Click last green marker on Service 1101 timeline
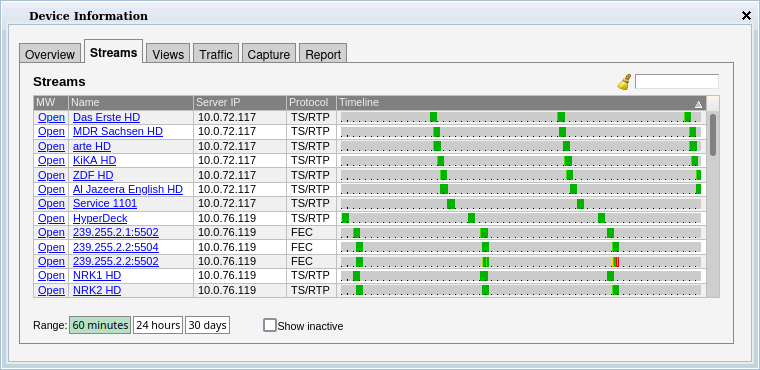The image size is (760, 370). point(580,204)
